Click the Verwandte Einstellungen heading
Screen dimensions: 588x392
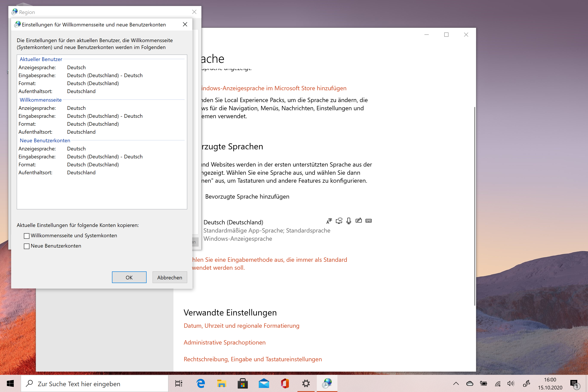(x=230, y=312)
